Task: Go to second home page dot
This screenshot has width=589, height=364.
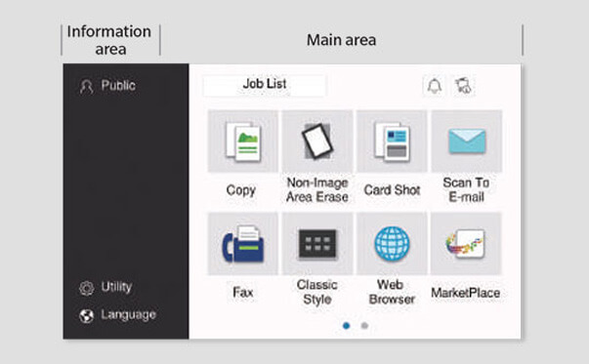Action: coord(364,326)
